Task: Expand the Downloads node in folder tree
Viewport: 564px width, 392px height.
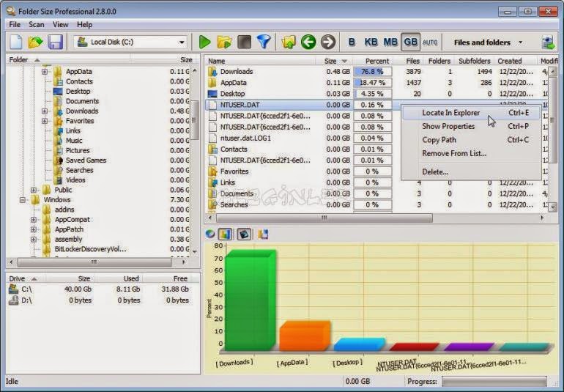Action: [x=45, y=111]
